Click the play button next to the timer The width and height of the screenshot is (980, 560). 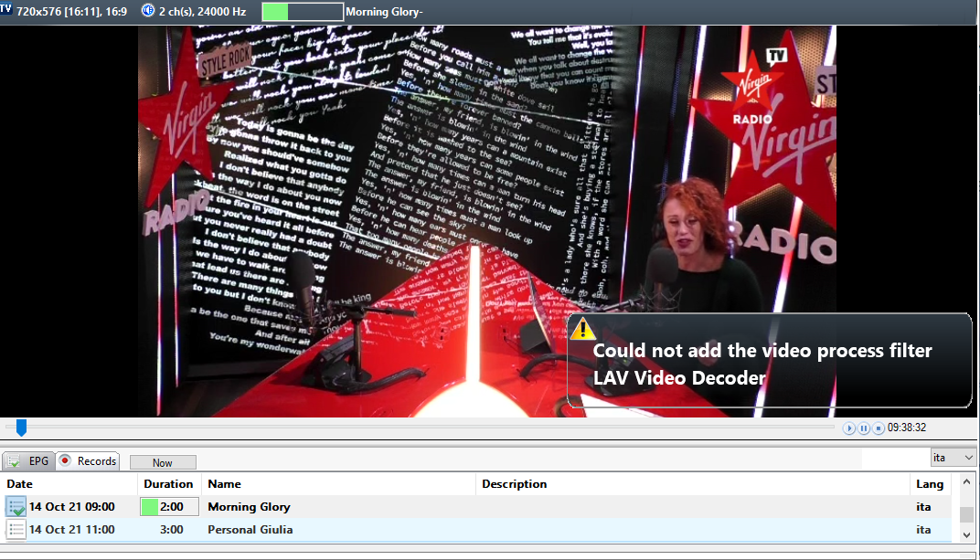(x=848, y=428)
